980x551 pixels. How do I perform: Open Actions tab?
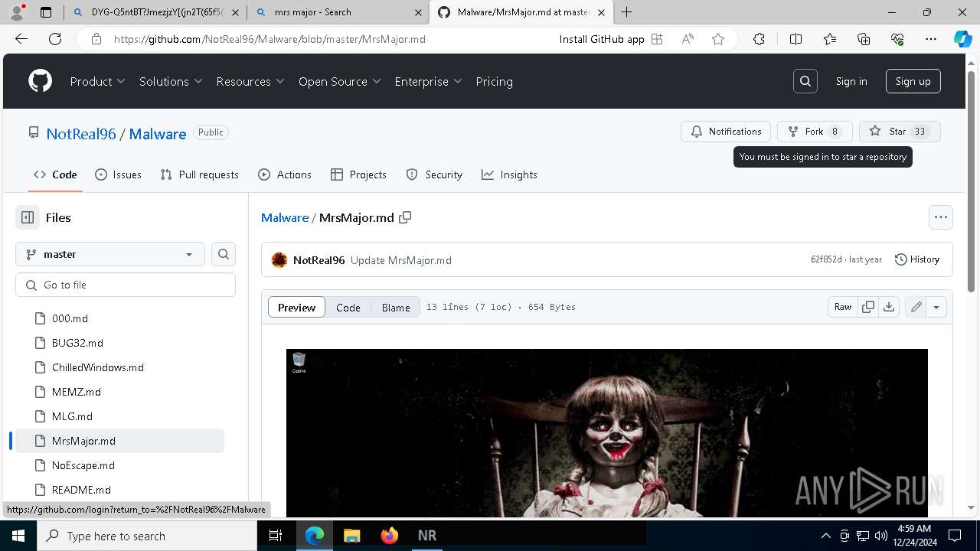[285, 174]
